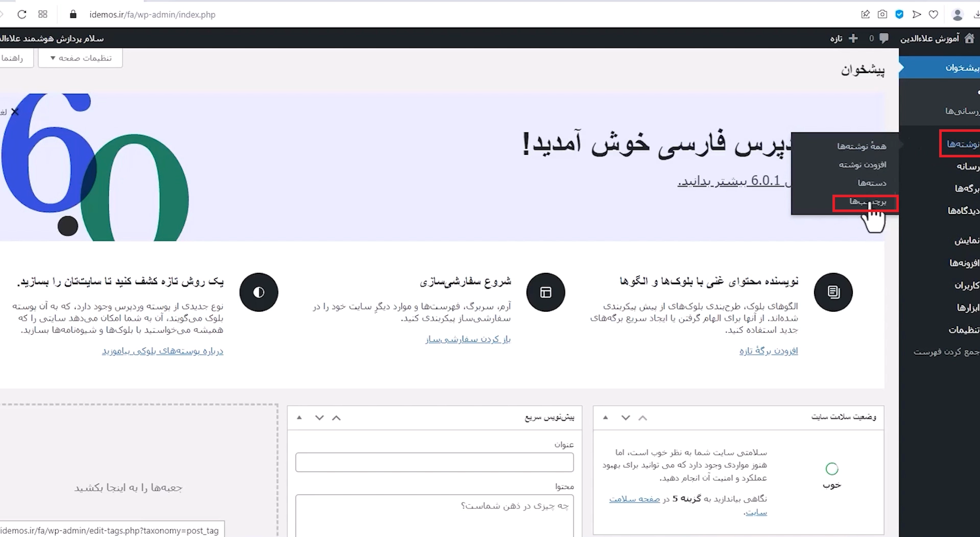Click the share page icon in the address bar
The width and height of the screenshot is (980, 537).
[x=865, y=14]
